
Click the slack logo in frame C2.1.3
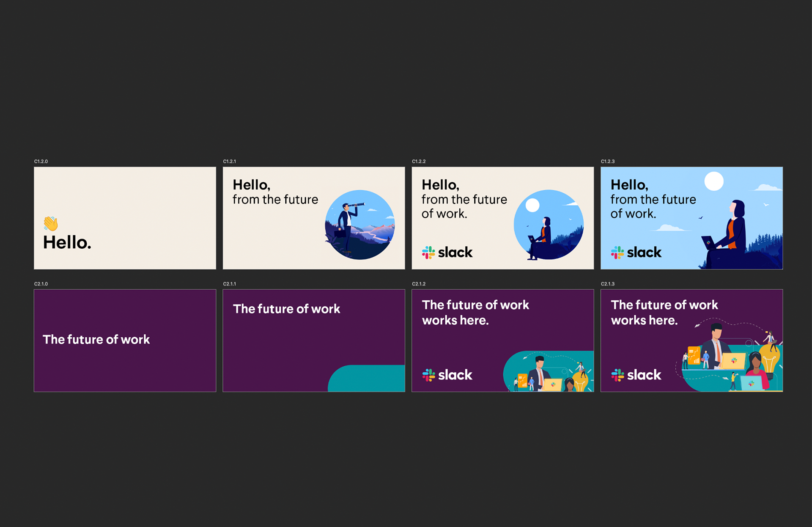[636, 375]
